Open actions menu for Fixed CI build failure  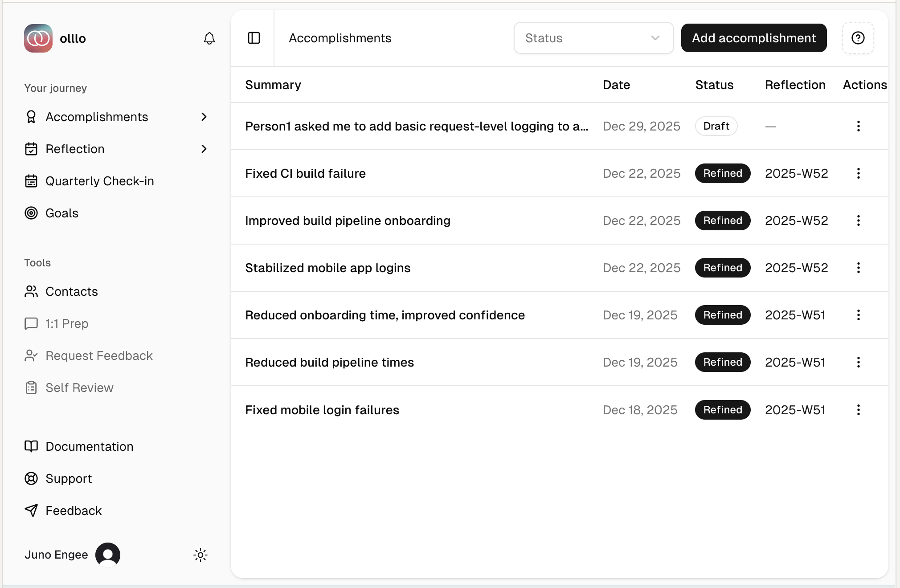pyautogui.click(x=858, y=173)
